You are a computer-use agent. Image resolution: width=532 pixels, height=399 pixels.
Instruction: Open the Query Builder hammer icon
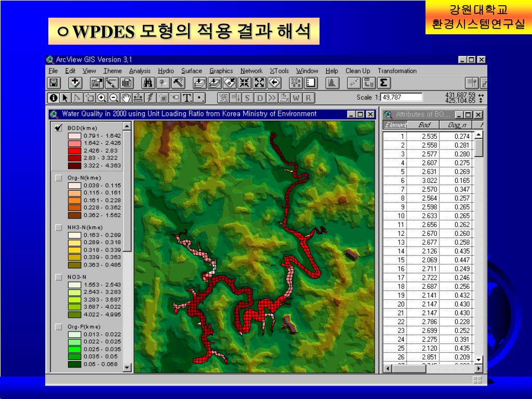[x=178, y=83]
